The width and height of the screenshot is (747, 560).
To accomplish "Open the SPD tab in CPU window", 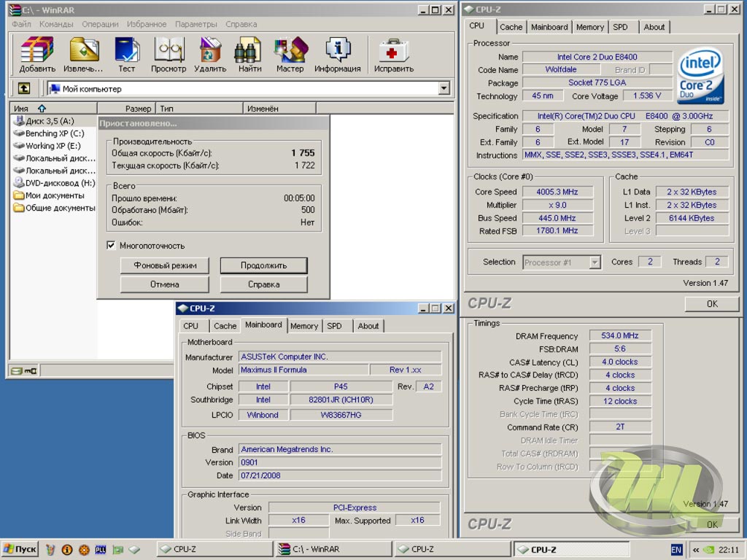I will point(620,27).
